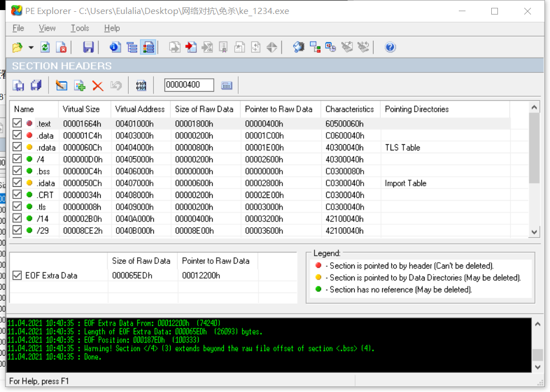Sort by the Virtual Size column header
Image resolution: width=550 pixels, height=392 pixels.
click(x=84, y=110)
